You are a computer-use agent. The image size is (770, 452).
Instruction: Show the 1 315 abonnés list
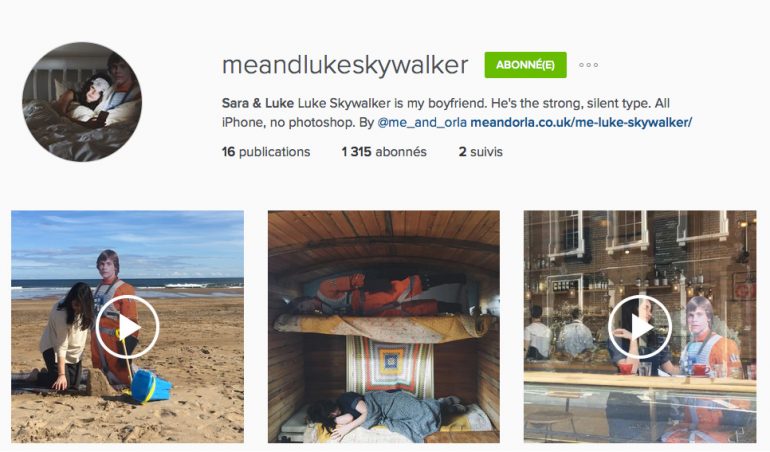coord(384,152)
